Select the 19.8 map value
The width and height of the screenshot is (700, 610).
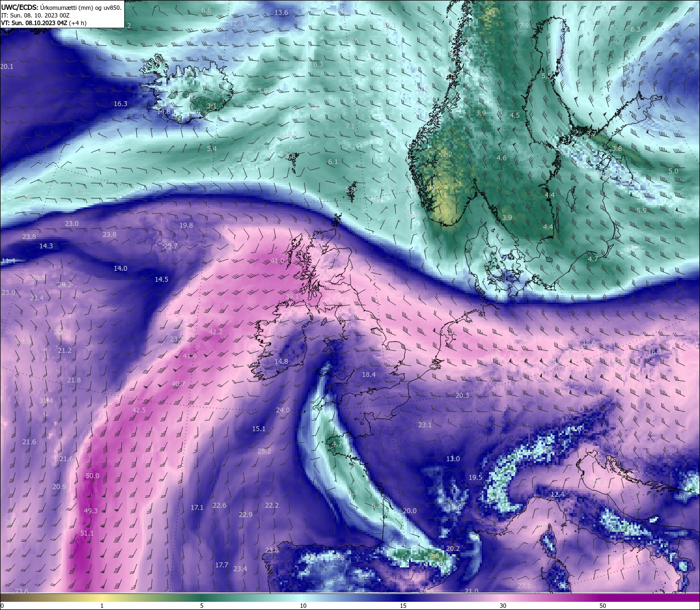coord(186,225)
